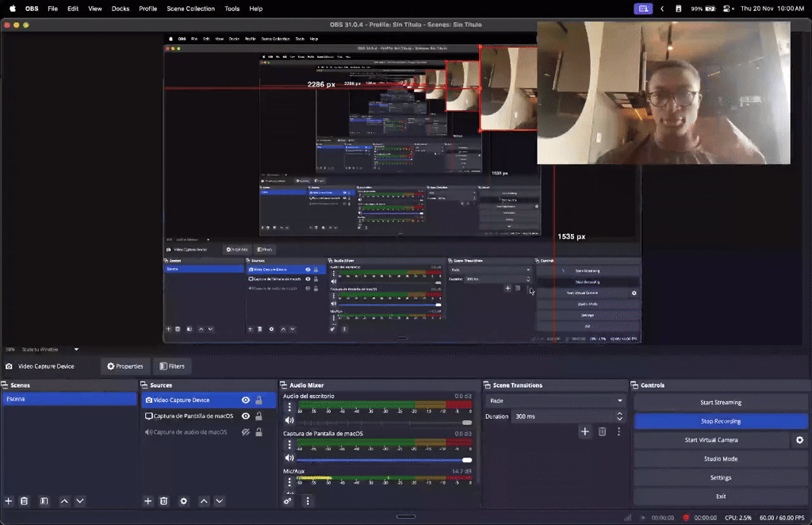Open Mic/Aux channel options menu
The height and width of the screenshot is (525, 812).
tap(289, 482)
